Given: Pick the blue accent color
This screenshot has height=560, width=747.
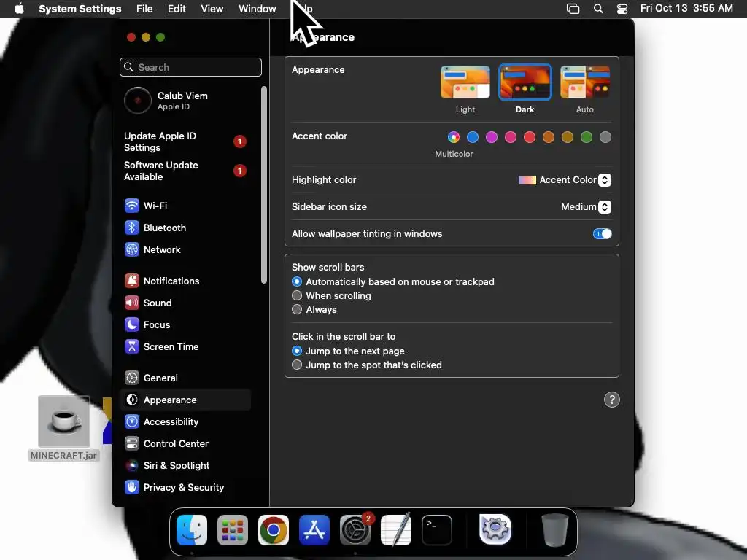Looking at the screenshot, I should 473,137.
